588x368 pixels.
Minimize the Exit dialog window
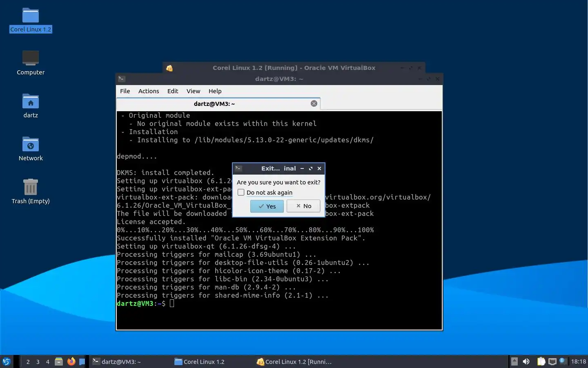(x=302, y=168)
